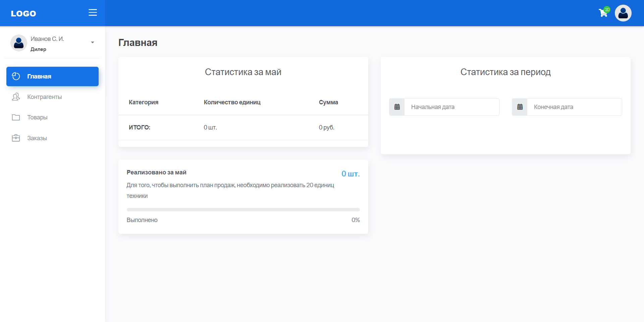Click the Количество единиц column header
The height and width of the screenshot is (322, 644).
(x=232, y=102)
